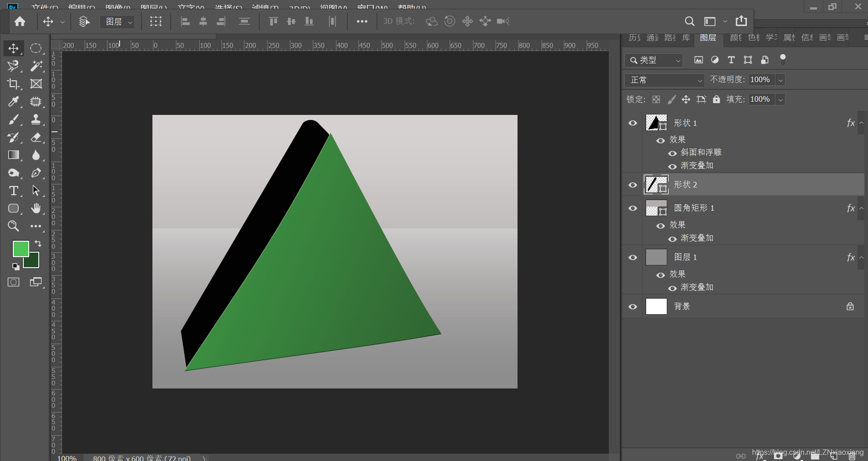Viewport: 868px width, 461px height.
Task: Toggle 渐变叠加 effect on 形状 1
Action: pyautogui.click(x=672, y=166)
